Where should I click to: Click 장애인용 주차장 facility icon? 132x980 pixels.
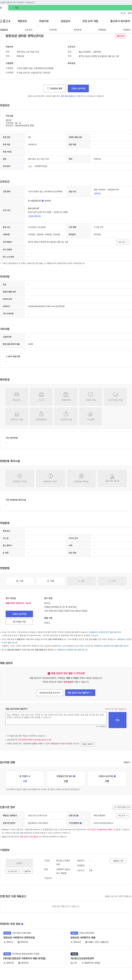click(20, 478)
